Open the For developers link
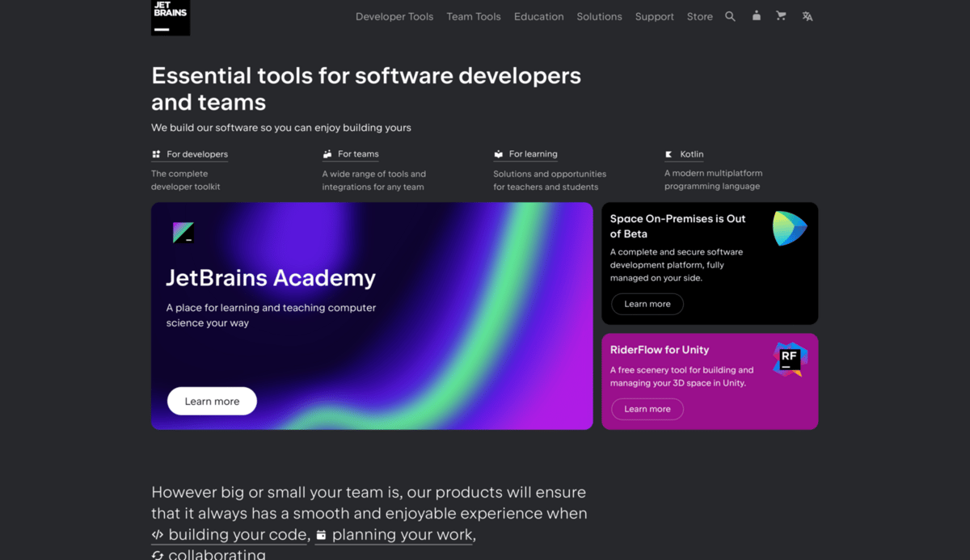The image size is (970, 560). click(197, 154)
